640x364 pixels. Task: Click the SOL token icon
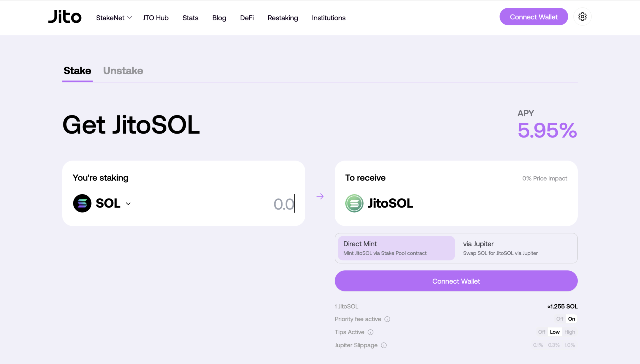click(82, 203)
